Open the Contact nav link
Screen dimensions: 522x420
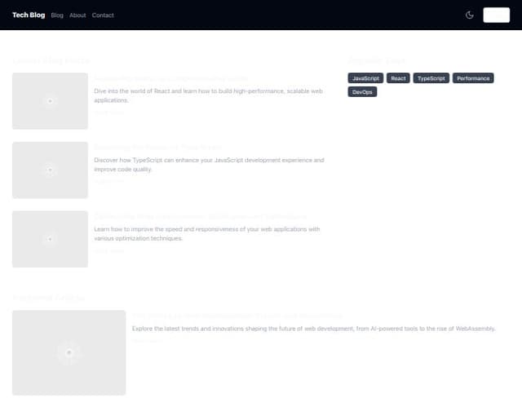(x=103, y=15)
